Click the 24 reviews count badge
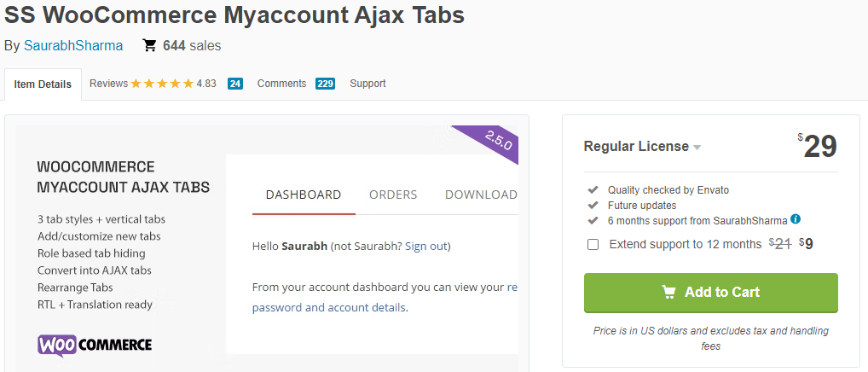 click(235, 84)
